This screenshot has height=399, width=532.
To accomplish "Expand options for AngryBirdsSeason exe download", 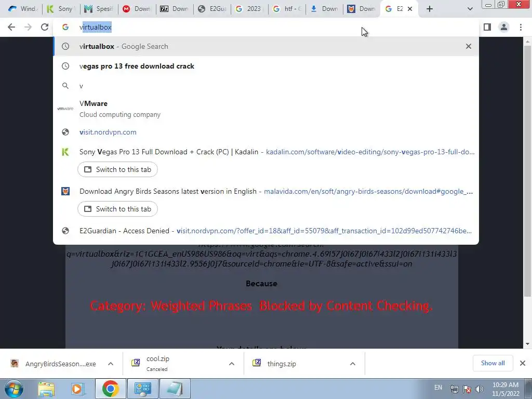I will [111, 364].
